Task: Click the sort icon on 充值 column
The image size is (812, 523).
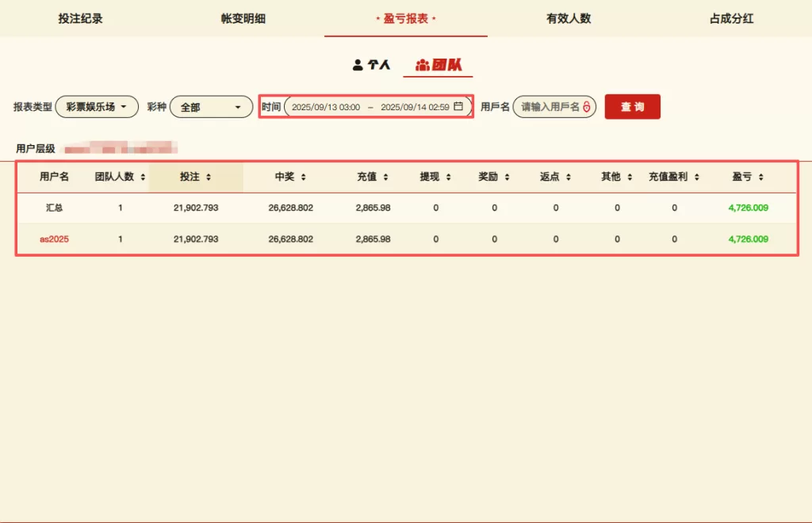Action: coord(385,178)
